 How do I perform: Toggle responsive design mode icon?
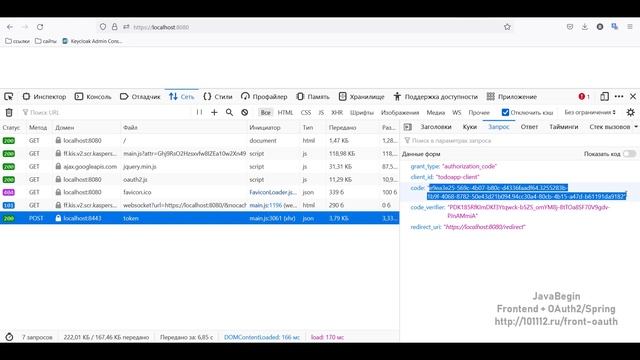click(x=604, y=97)
